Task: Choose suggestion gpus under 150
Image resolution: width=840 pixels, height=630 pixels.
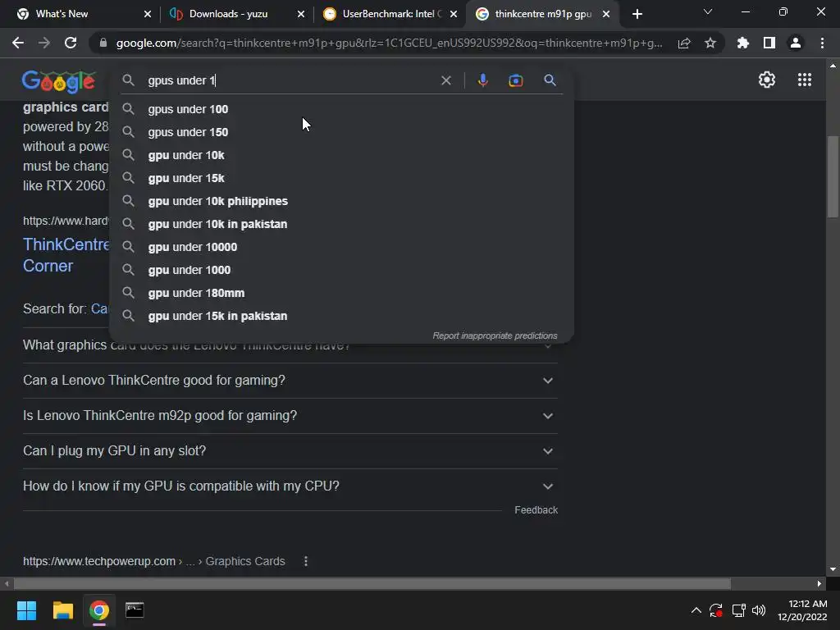Action: pyautogui.click(x=341, y=132)
